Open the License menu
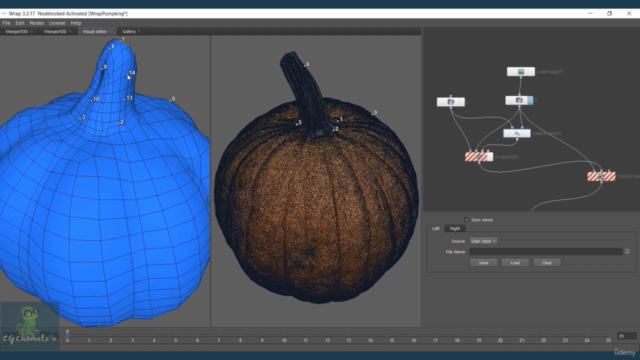The width and height of the screenshot is (640, 360). coord(57,23)
